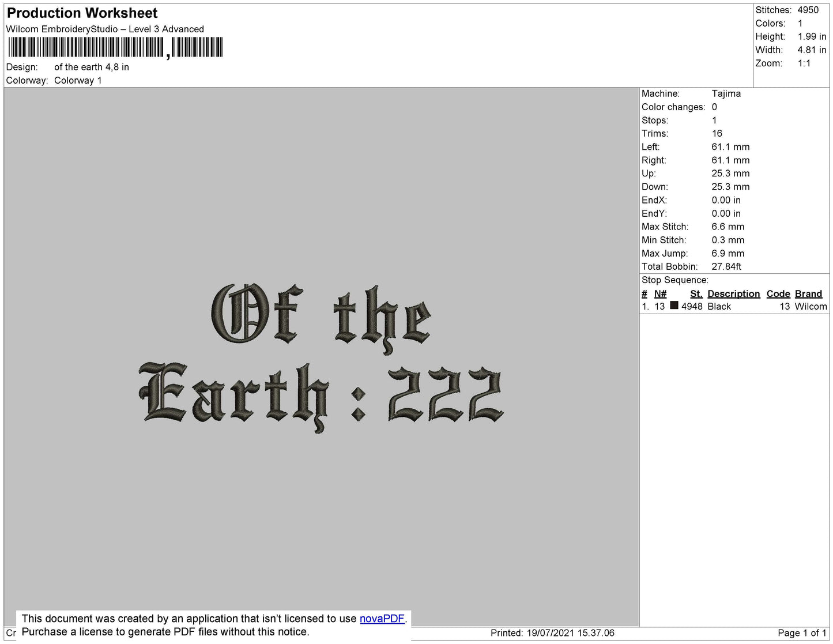Select the Zoom value 1:1
This screenshot has height=644, width=833.
(x=804, y=63)
